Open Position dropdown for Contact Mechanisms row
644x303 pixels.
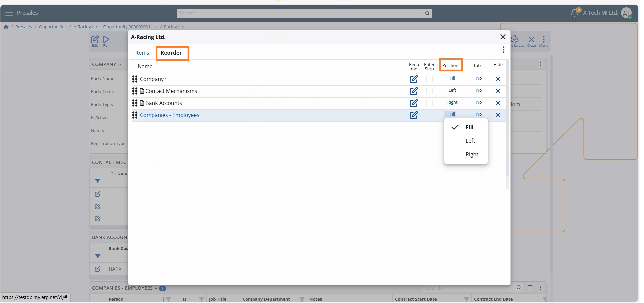452,90
